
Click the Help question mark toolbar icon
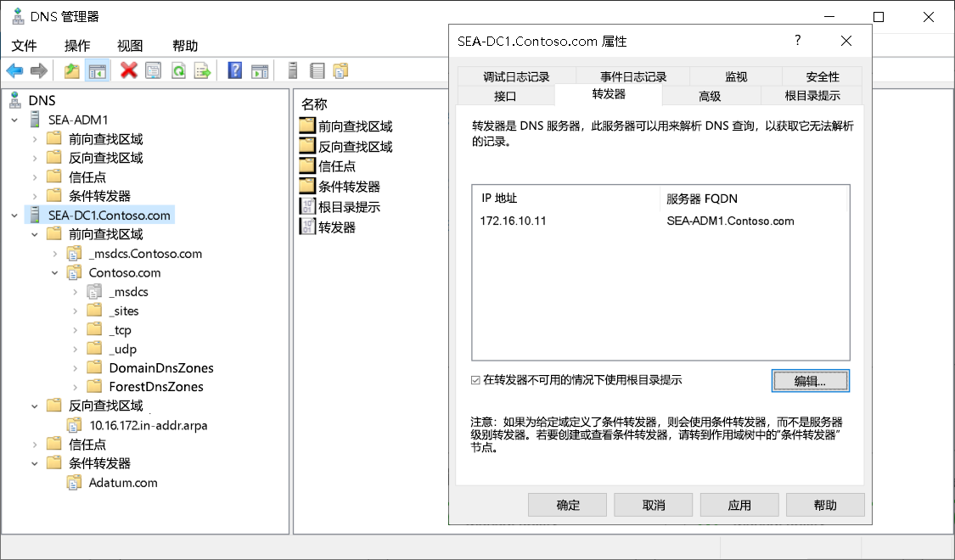234,70
